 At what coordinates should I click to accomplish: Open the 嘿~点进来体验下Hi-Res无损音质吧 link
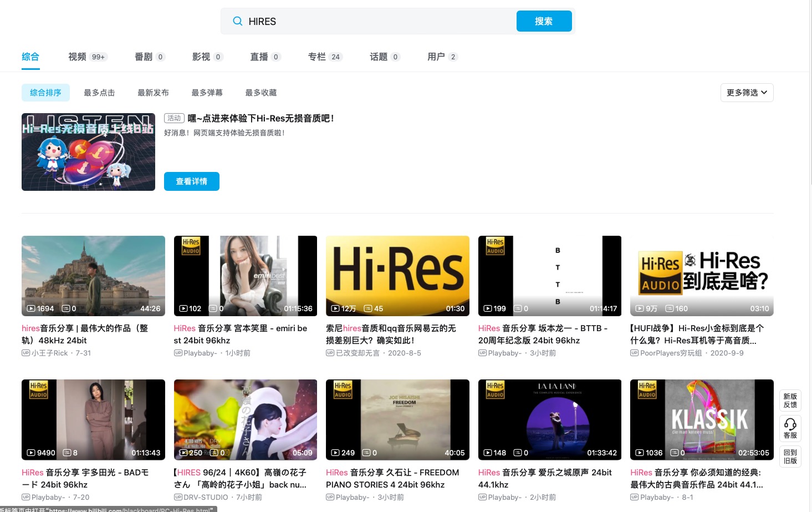[261, 118]
